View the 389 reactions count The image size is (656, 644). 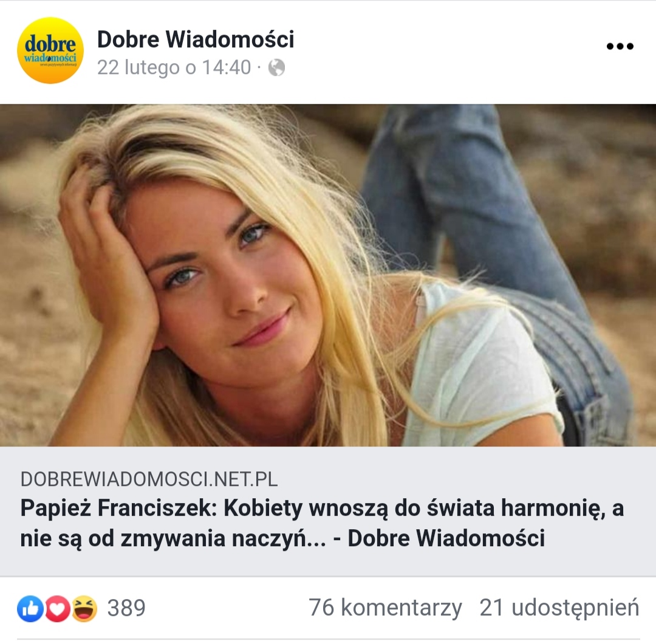(126, 608)
